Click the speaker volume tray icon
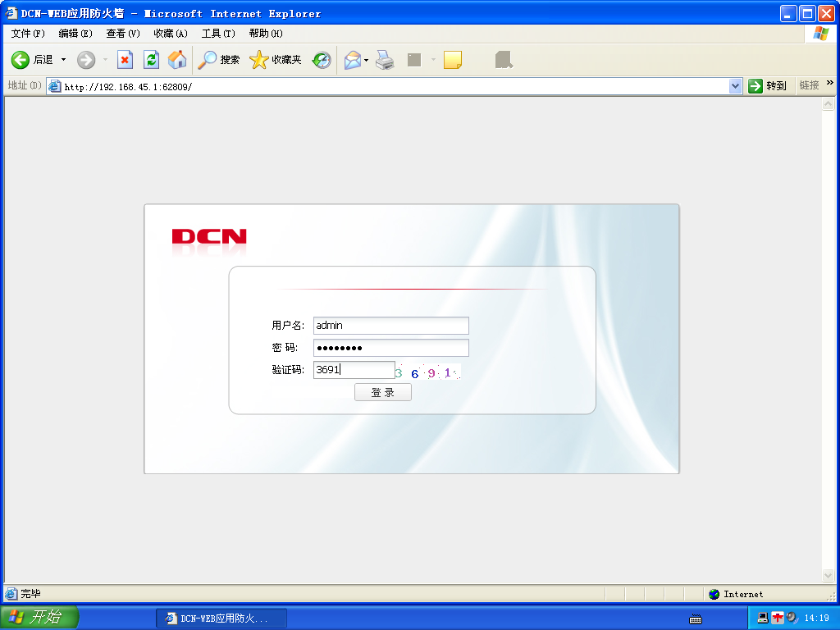The width and height of the screenshot is (840, 630). click(792, 618)
